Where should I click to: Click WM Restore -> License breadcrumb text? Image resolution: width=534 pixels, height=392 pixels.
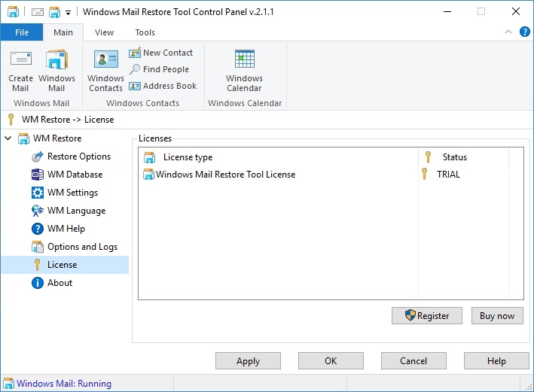pos(68,120)
